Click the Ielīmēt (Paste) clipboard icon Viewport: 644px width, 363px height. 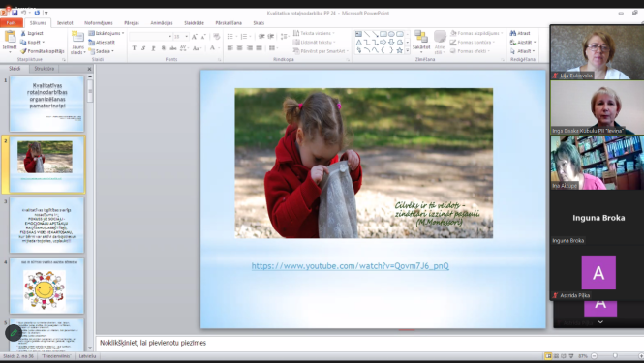(10, 37)
